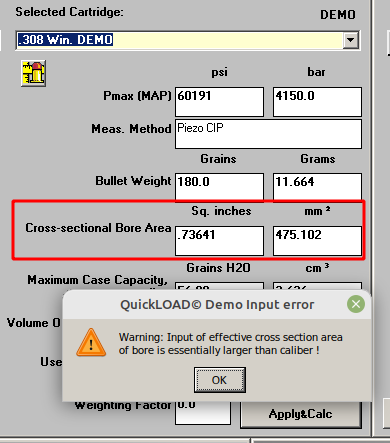The height and width of the screenshot is (443, 390).
Task: Edit the Pmax psi field 60191
Action: (x=219, y=102)
